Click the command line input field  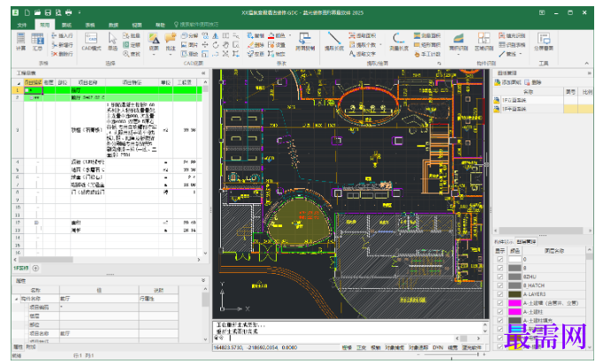342,338
